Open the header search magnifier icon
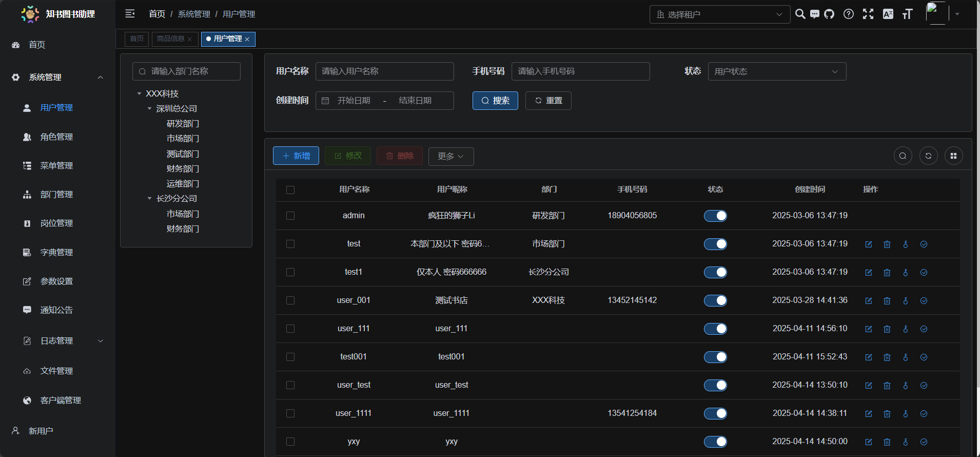Image resolution: width=980 pixels, height=457 pixels. point(800,14)
